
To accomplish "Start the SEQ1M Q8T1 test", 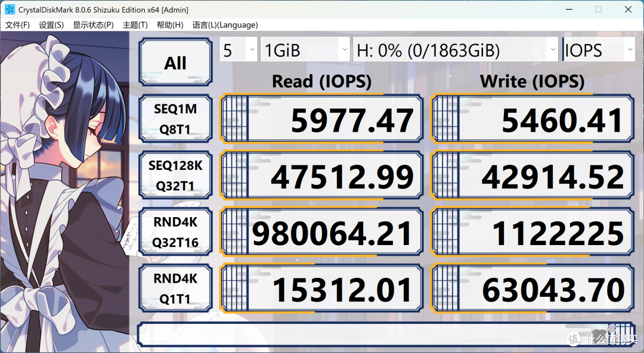I will 175,118.
